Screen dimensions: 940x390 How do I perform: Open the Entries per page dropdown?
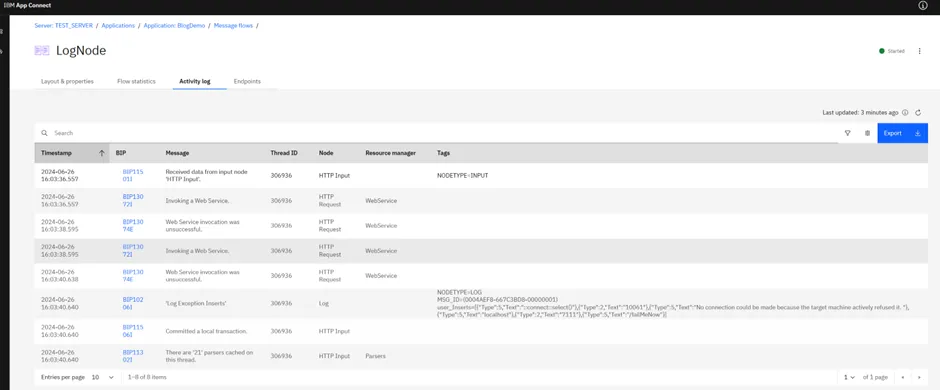tap(103, 377)
